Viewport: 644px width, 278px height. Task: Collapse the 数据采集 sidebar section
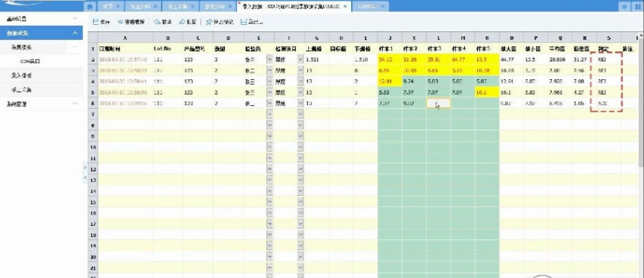click(41, 33)
